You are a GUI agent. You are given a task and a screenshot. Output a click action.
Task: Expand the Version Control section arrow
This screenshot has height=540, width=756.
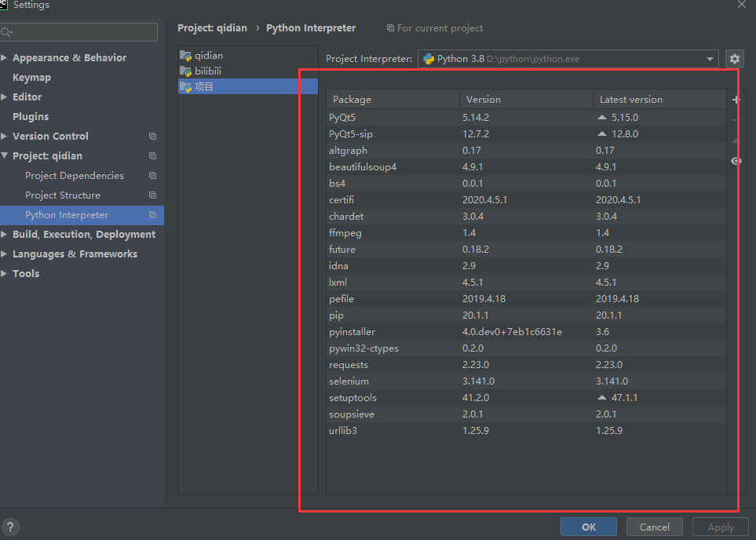point(4,136)
